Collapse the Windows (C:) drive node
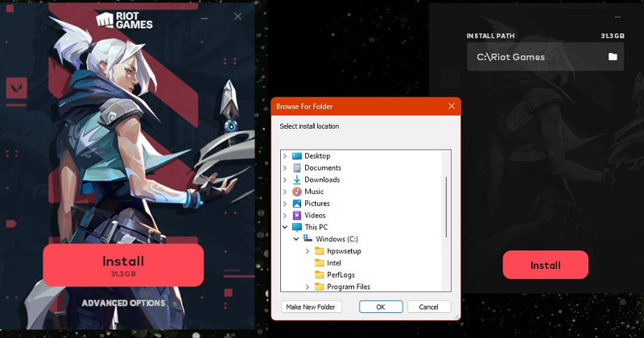Viewport: 644px width, 338px height. tap(296, 239)
